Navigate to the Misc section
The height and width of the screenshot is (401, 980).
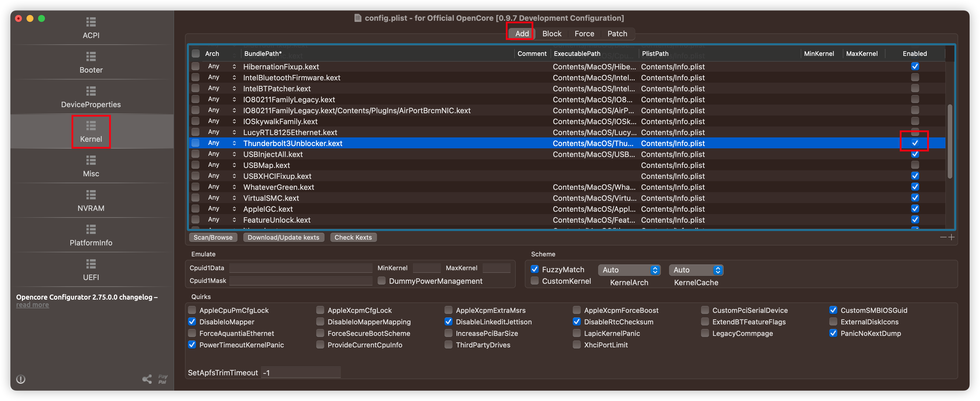91,166
